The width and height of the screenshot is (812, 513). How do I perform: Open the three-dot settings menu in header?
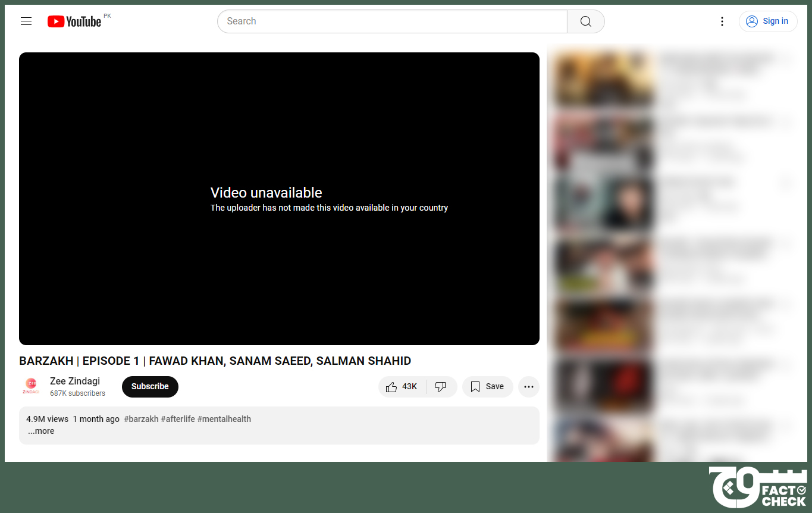[x=722, y=21]
